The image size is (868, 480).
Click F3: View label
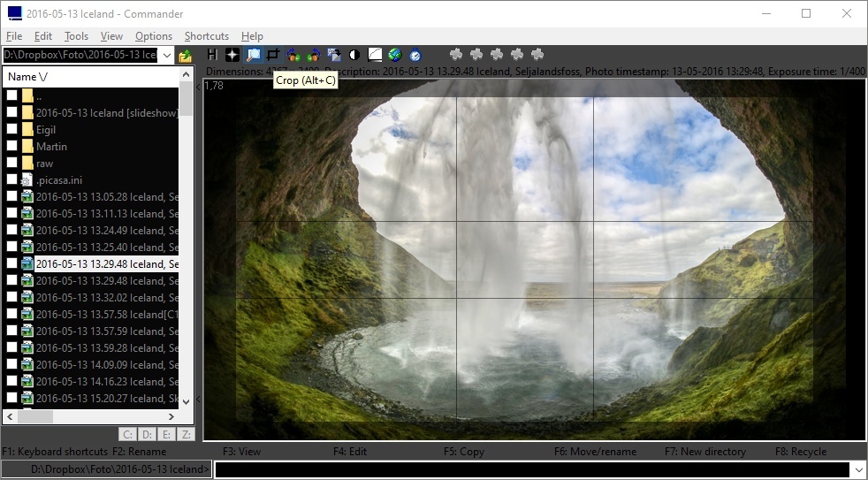pyautogui.click(x=241, y=452)
